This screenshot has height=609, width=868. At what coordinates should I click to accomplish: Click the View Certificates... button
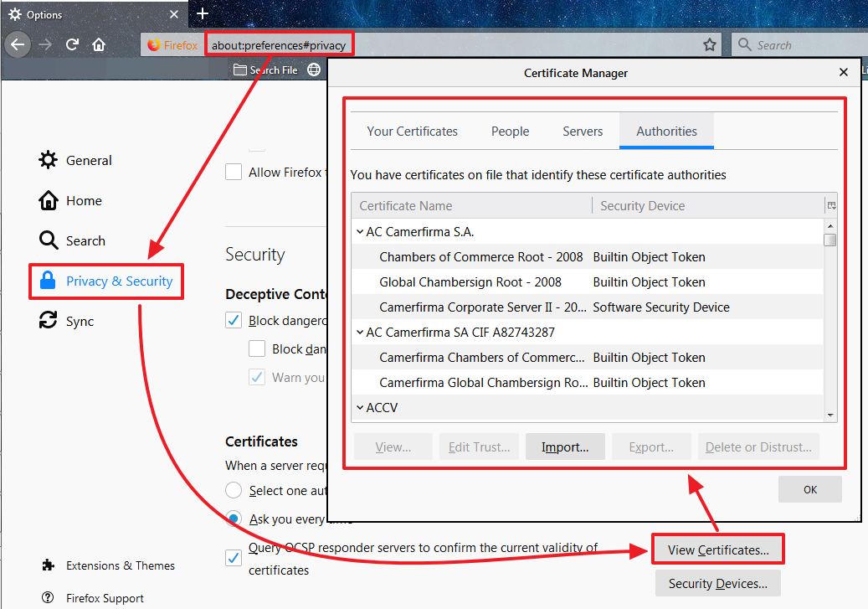coord(718,550)
